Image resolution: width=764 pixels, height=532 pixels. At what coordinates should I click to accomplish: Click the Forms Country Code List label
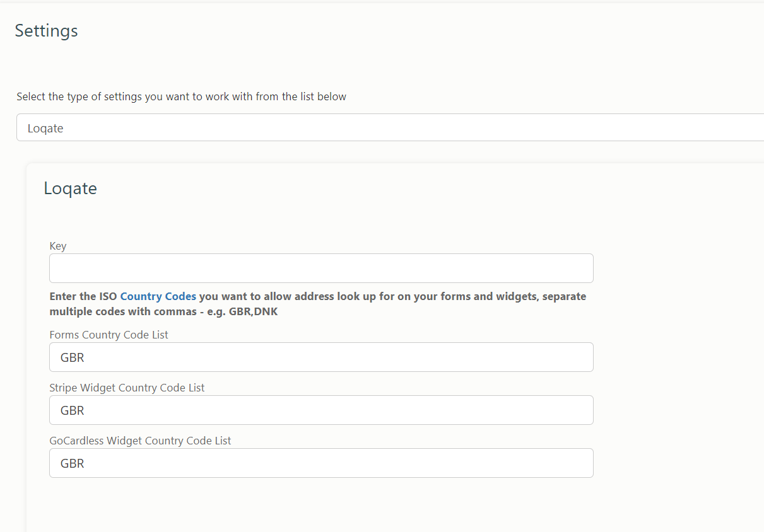point(109,335)
